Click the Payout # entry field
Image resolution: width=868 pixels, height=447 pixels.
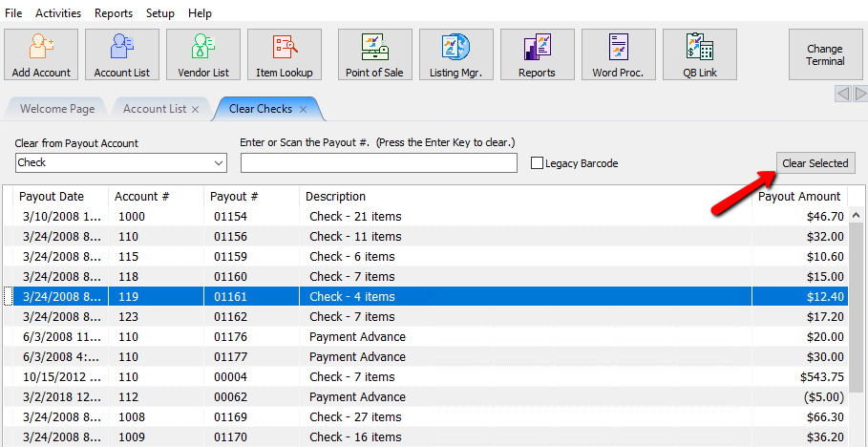click(379, 162)
